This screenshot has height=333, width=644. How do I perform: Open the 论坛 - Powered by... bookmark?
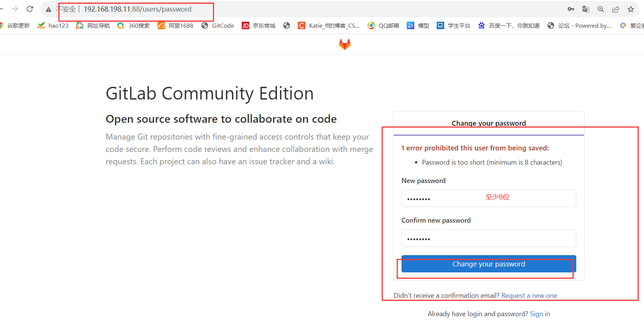point(579,25)
